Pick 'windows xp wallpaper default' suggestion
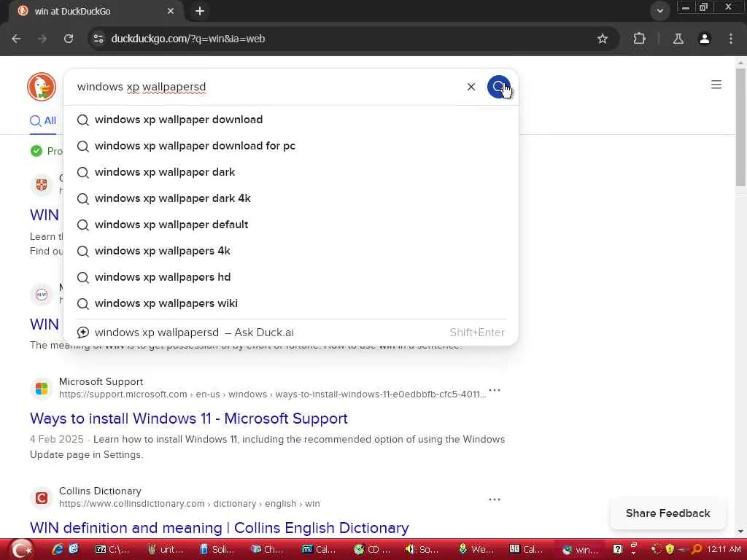The image size is (747, 560). coord(290,225)
